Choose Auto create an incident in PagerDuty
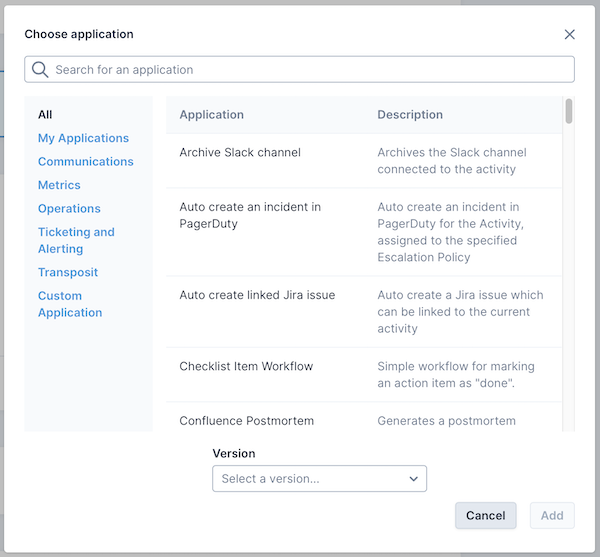Screen dimensions: 600x557 pos(250,215)
